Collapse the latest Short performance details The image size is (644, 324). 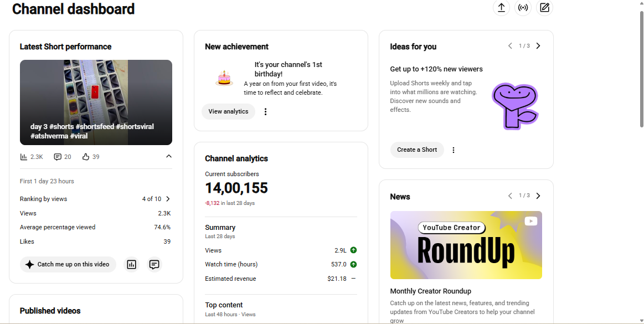point(168,156)
